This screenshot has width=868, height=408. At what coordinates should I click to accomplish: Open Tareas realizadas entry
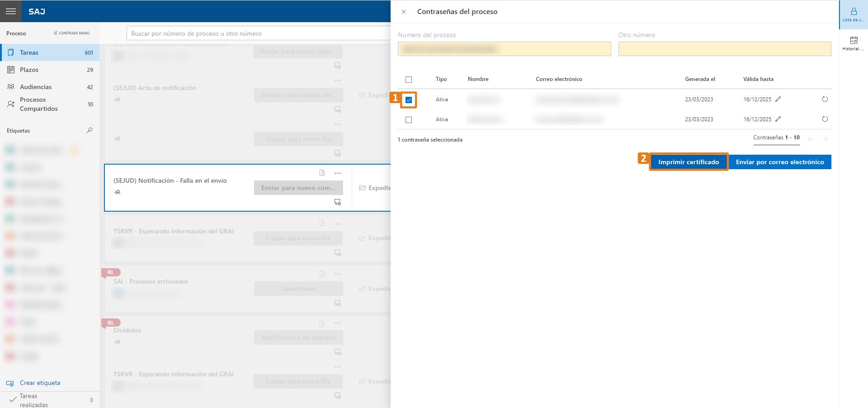(x=50, y=400)
